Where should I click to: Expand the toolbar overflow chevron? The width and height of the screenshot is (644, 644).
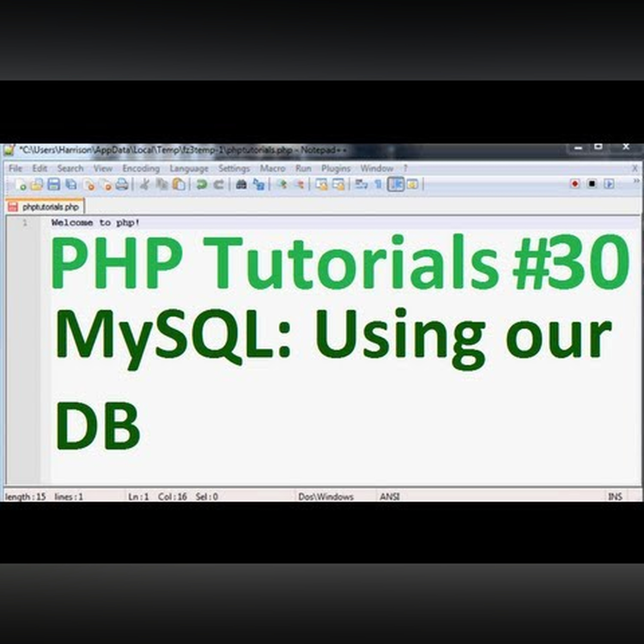(637, 181)
